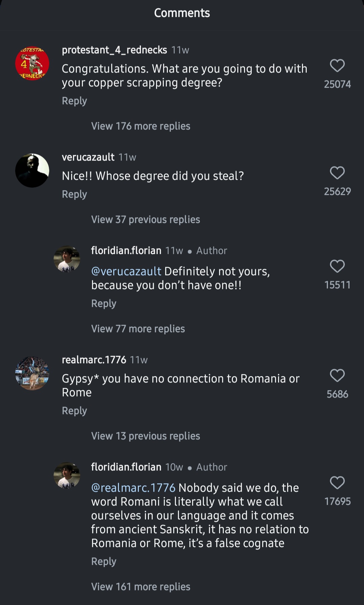Tap floridian.florian avatar on verucazault reply
Screen dimensions: 364x605
tap(67, 259)
